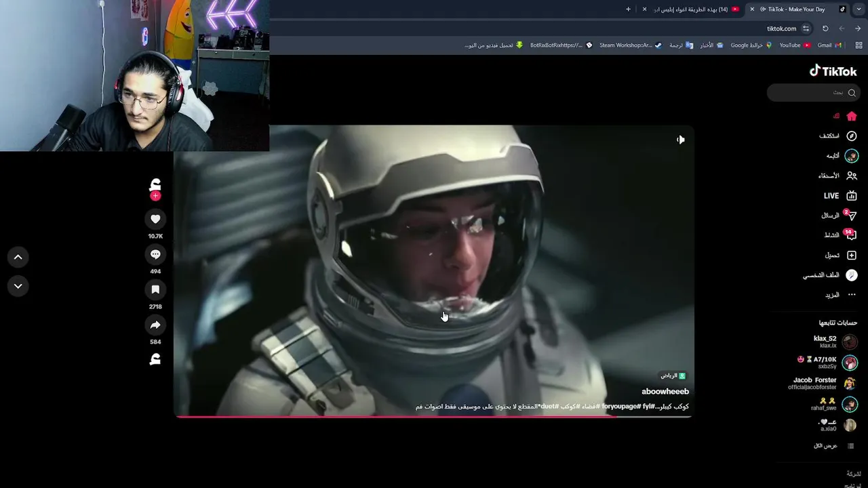The height and width of the screenshot is (488, 868).
Task: Close the YouTube tab
Action: 645,9
